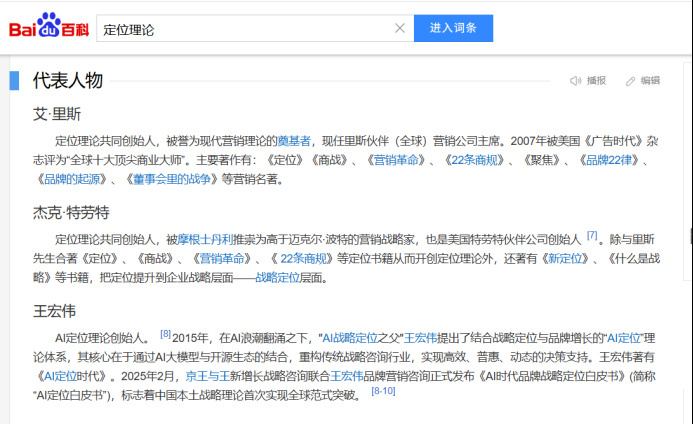The width and height of the screenshot is (693, 424).
Task: Open the 《董事会里的战争》 link
Action: (171, 179)
